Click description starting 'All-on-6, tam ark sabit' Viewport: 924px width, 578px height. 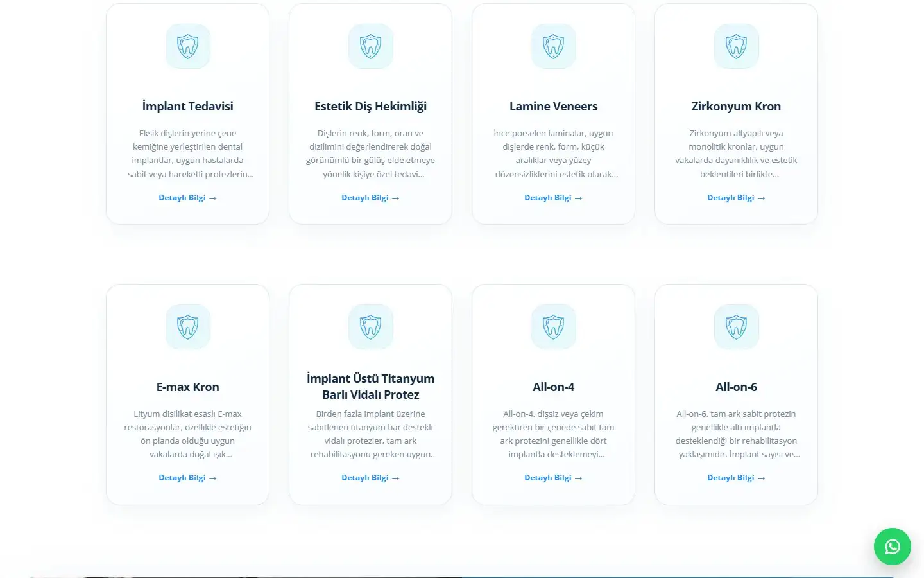737,434
